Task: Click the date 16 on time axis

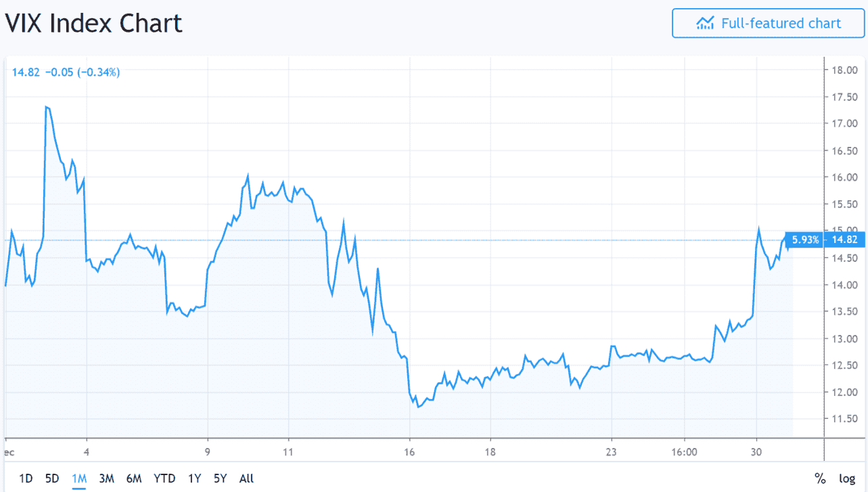Action: pos(409,451)
